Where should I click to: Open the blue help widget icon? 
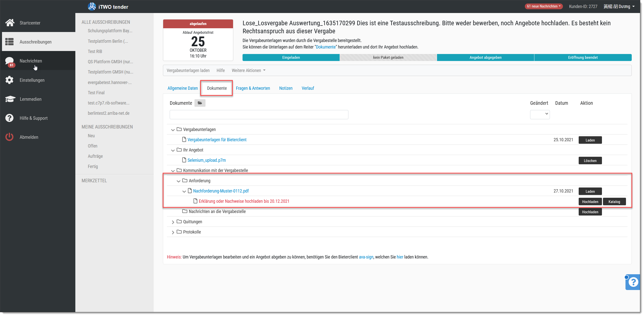633,282
